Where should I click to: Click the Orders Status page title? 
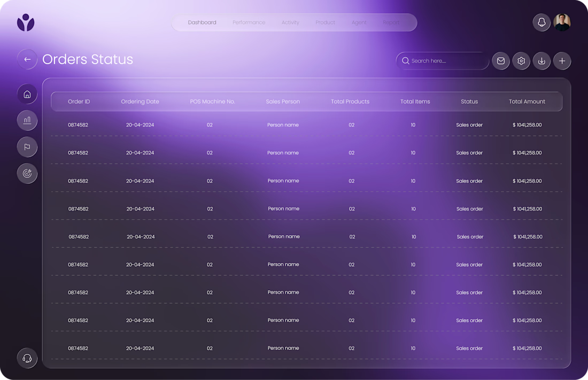click(88, 59)
